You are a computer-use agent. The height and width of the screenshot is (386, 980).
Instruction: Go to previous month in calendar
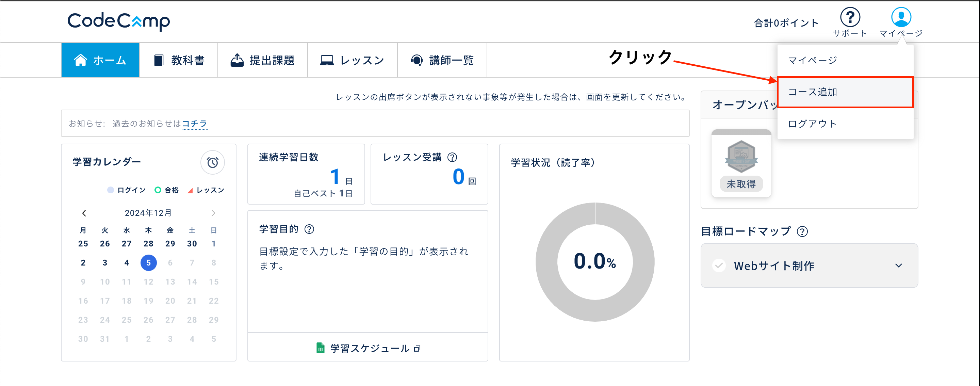(x=84, y=213)
